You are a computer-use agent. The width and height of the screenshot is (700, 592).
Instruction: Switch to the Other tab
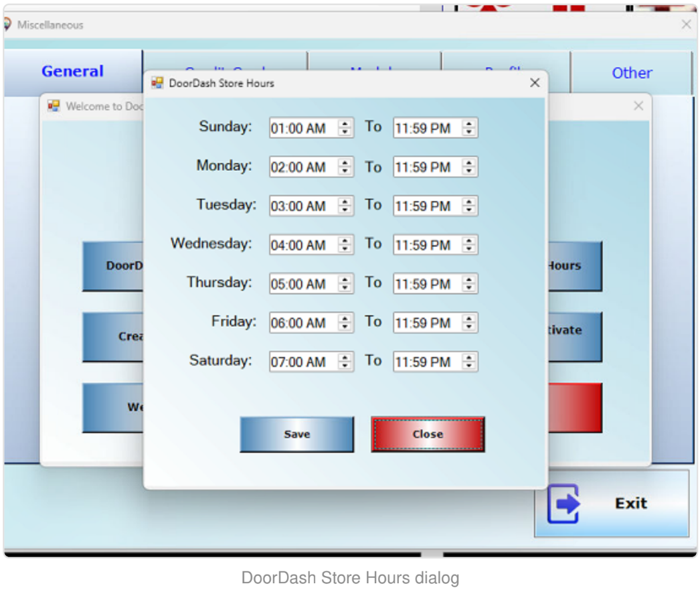coord(632,73)
